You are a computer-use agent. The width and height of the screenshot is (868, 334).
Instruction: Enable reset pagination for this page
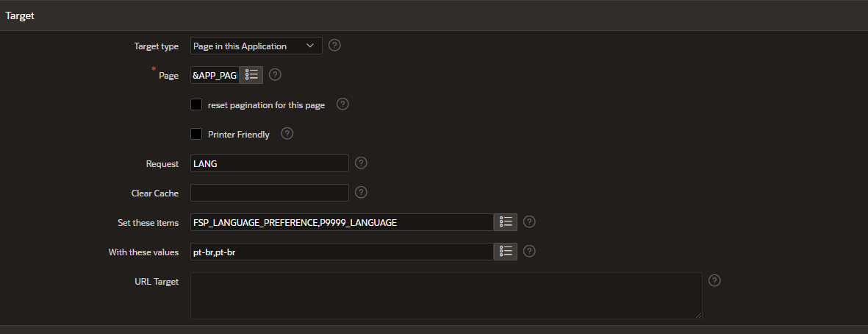pyautogui.click(x=196, y=104)
